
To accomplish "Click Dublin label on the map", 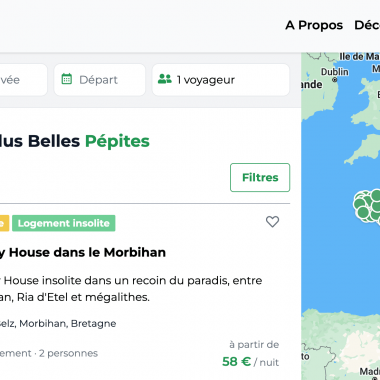I will 334,72.
